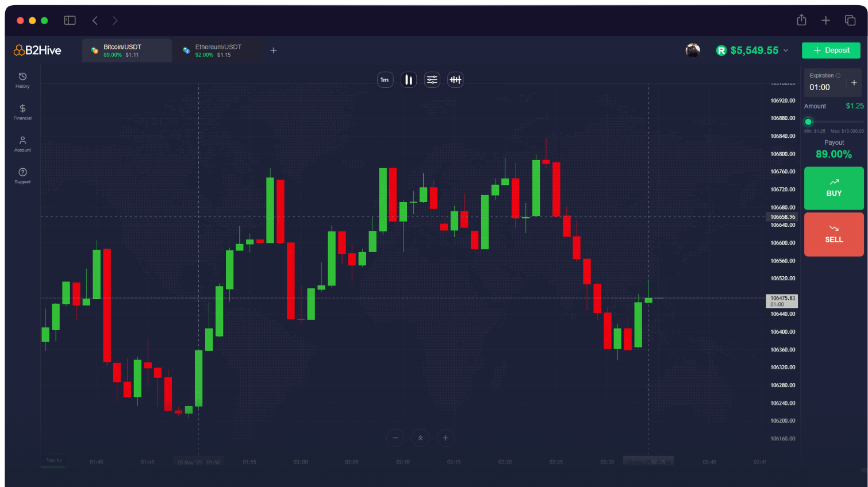This screenshot has height=487, width=868.
Task: Zoom out the chart with minus button
Action: click(395, 438)
